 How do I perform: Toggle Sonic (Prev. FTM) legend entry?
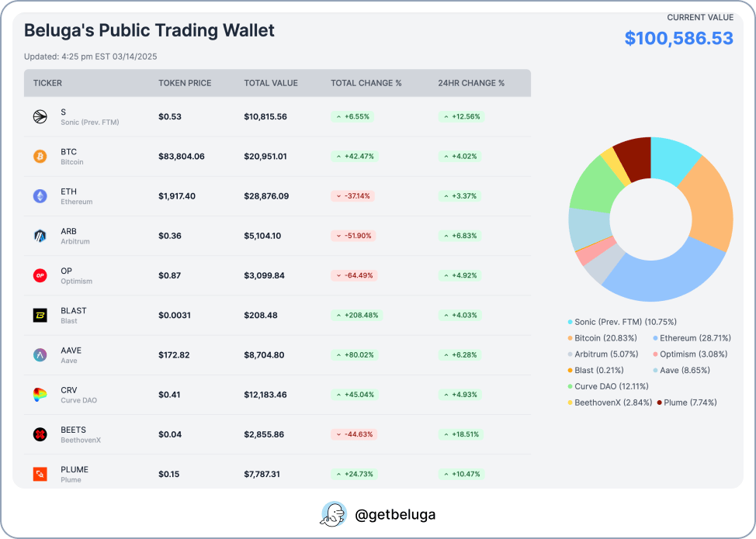(622, 322)
